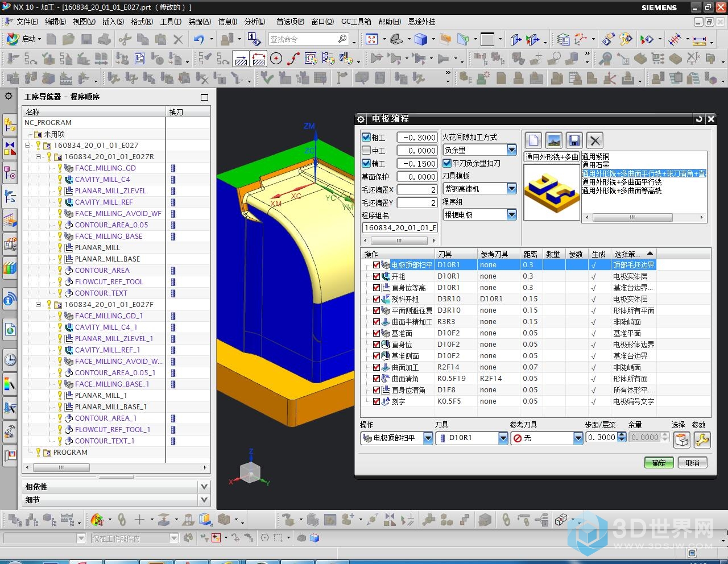Screen dimensions: 728x564
Task: Uncheck the 精工 checkbox
Action: click(366, 163)
